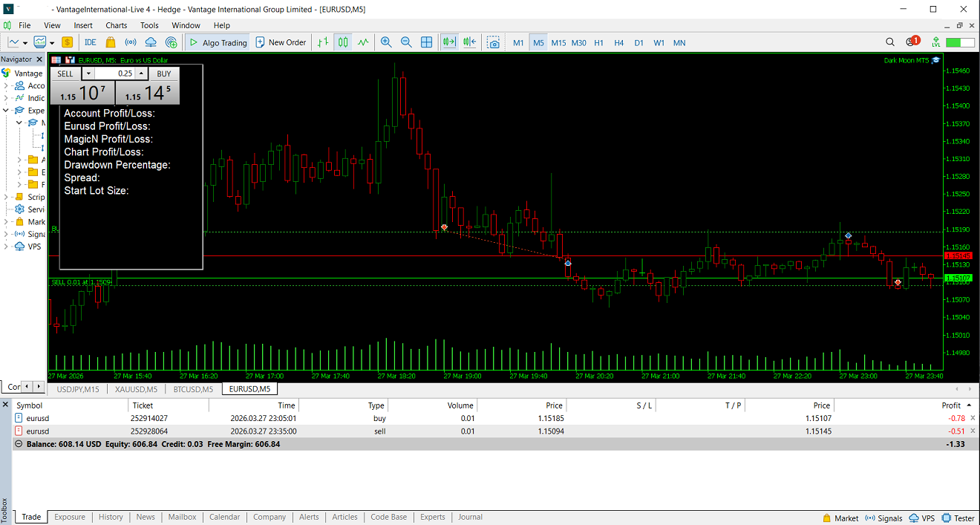Toggle Algo Trading on or off
Screen dimensions: 980x525
218,42
